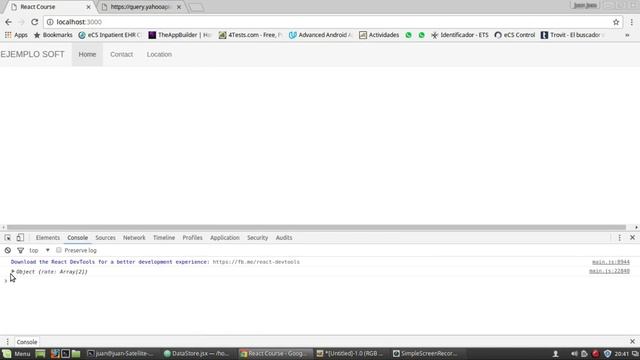This screenshot has height=360, width=640.
Task: Open the Sources DevTools tab
Action: click(x=105, y=238)
